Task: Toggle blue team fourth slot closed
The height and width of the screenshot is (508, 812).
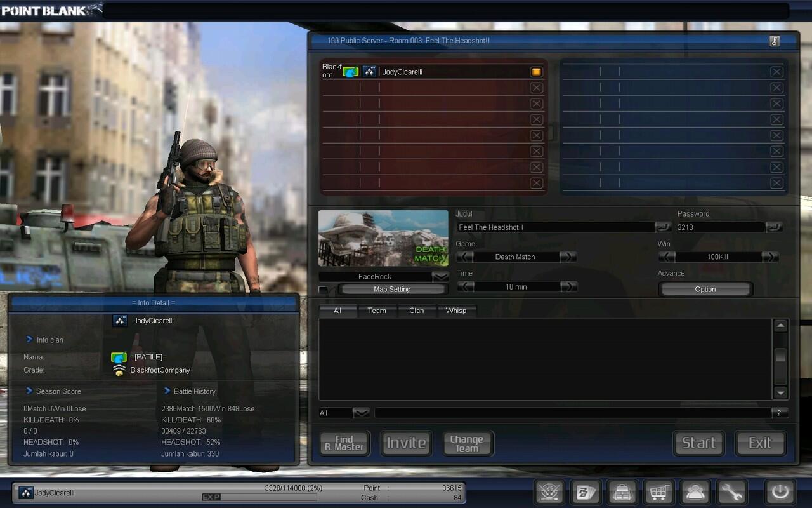Action: tap(776, 119)
